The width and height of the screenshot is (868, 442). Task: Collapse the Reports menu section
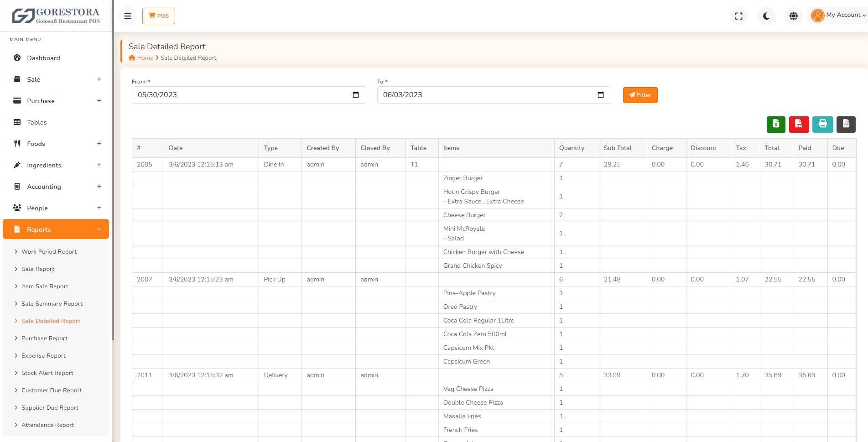100,229
